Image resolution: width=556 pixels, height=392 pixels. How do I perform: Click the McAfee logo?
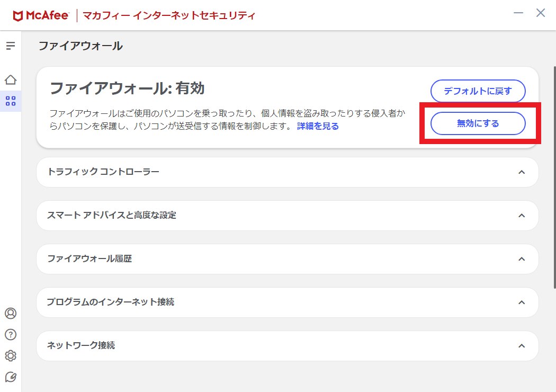pos(41,15)
